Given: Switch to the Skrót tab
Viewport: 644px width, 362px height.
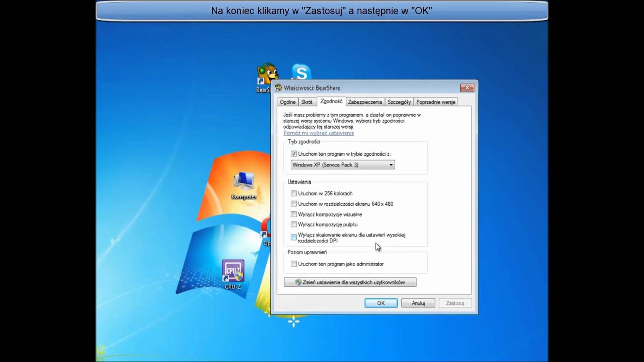Looking at the screenshot, I should [x=307, y=102].
